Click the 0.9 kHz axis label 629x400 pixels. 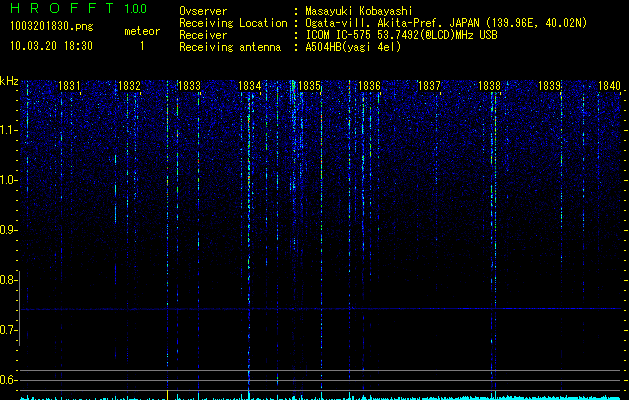pos(8,230)
